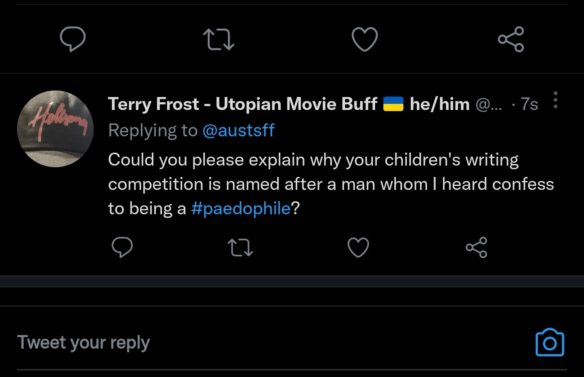This screenshot has height=377, width=584.
Task: Open the truncated @ username handle
Action: [489, 105]
